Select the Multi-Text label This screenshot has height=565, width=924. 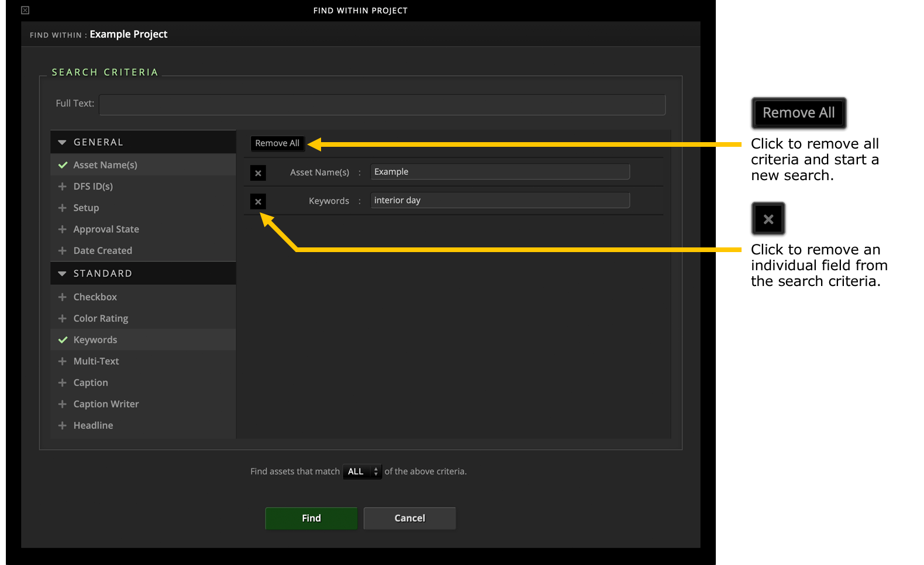point(96,361)
